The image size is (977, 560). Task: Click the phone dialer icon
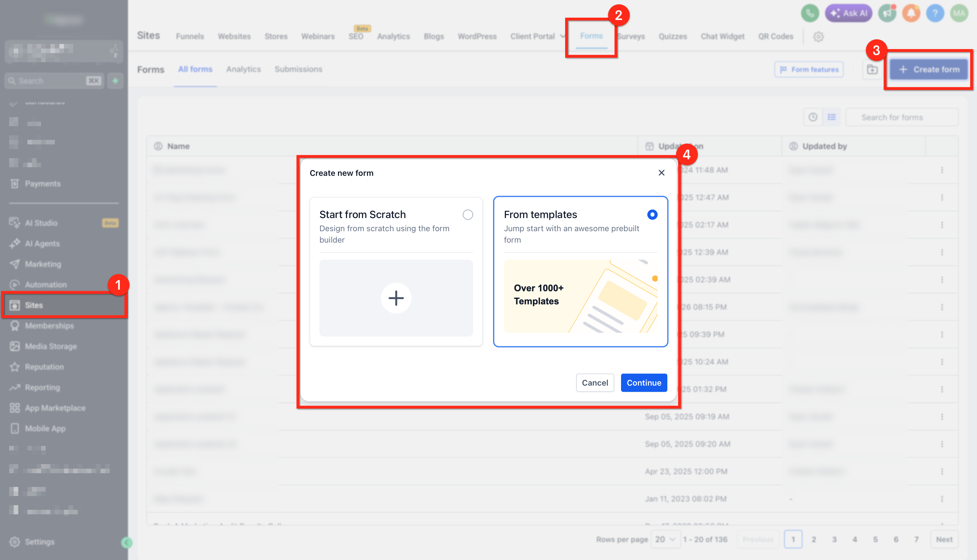810,13
